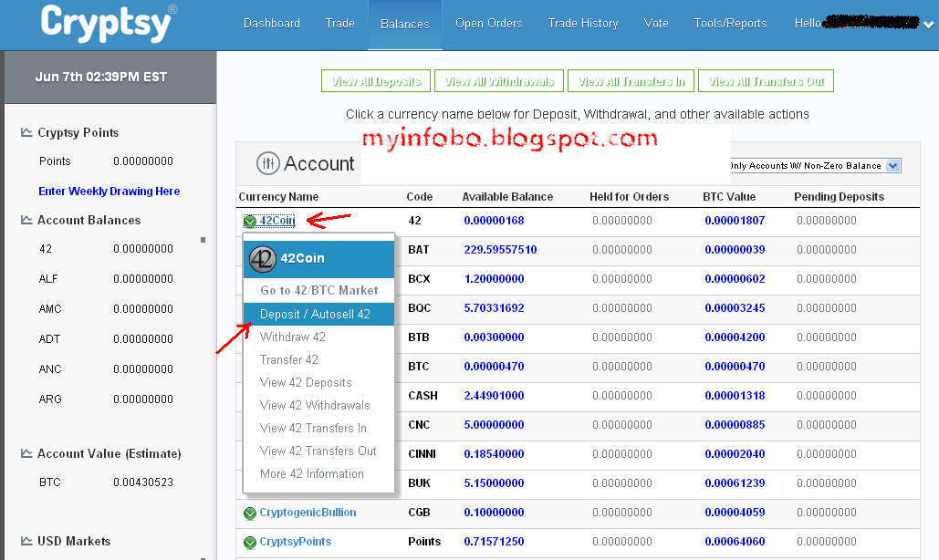Open Tools/Reports menu
The width and height of the screenshot is (939, 560).
(730, 24)
